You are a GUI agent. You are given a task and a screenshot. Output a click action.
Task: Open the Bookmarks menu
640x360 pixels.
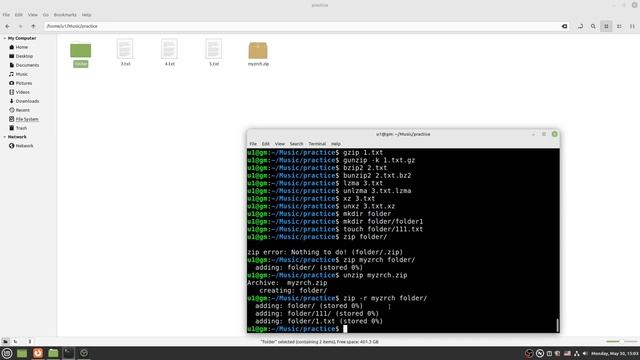(65, 15)
